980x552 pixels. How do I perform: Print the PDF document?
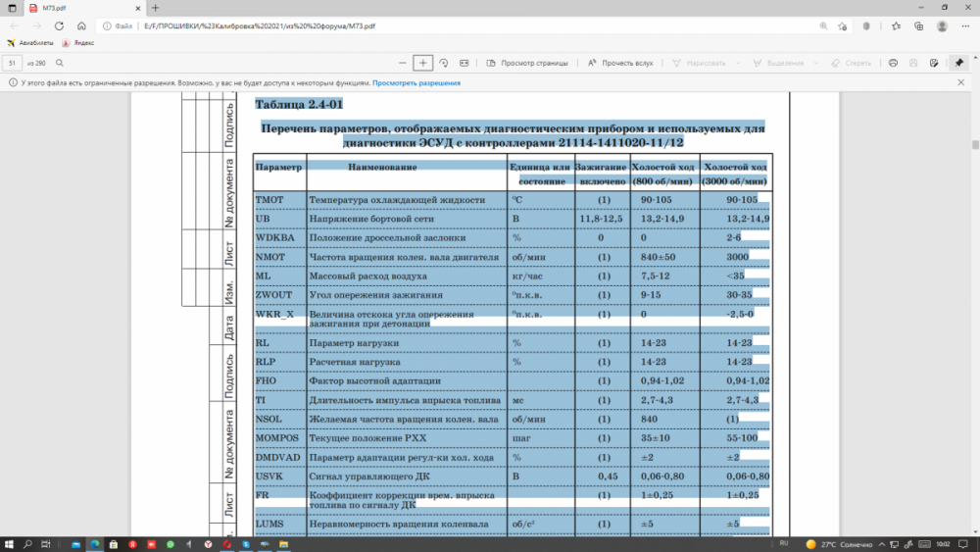pyautogui.click(x=893, y=63)
